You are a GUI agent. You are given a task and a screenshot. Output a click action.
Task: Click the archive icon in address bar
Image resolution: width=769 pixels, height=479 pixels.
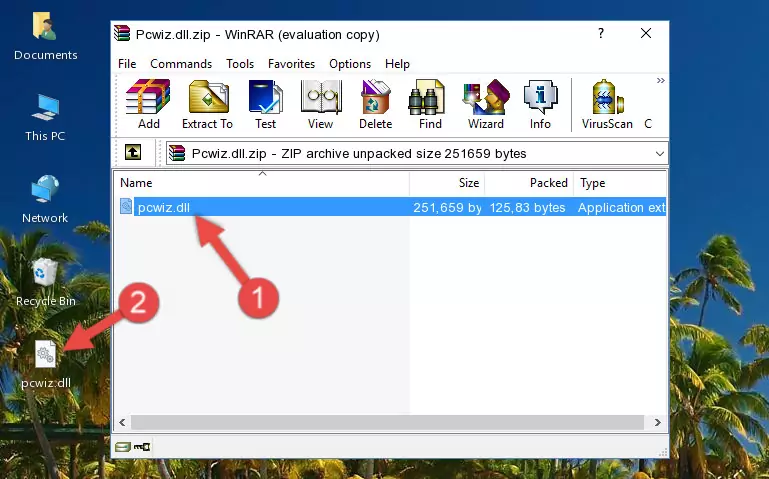tap(177, 153)
